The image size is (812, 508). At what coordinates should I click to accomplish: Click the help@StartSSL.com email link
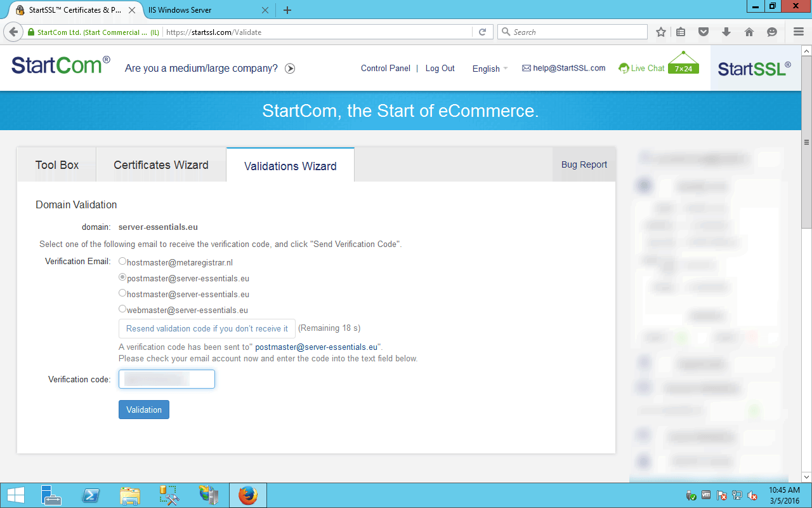point(564,68)
